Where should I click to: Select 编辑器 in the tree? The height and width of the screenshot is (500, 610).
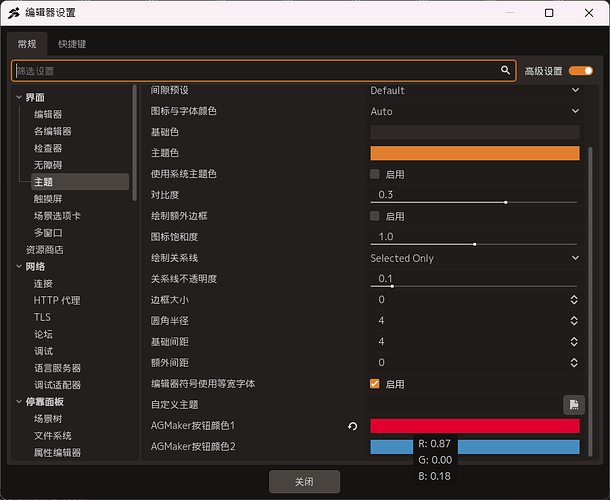click(48, 114)
